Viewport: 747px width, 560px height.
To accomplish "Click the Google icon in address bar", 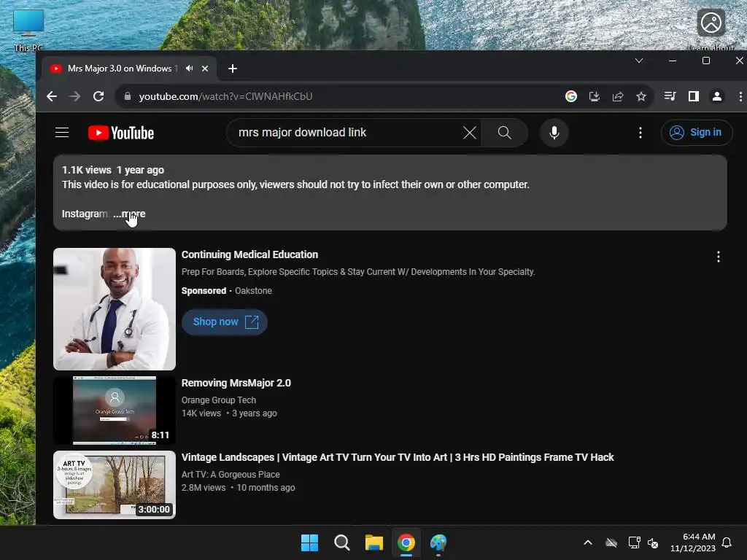I will point(570,97).
